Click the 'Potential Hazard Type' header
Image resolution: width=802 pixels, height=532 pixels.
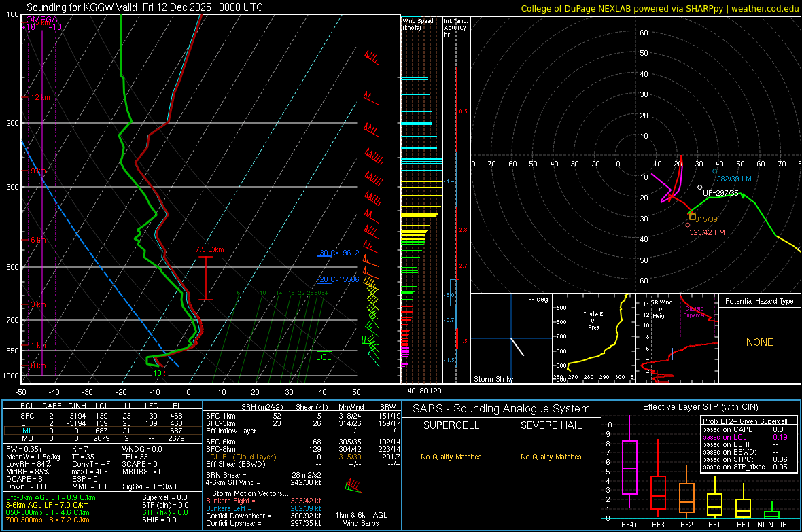coord(759,301)
